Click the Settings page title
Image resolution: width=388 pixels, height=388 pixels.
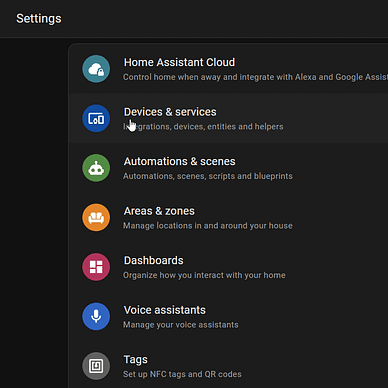39,19
